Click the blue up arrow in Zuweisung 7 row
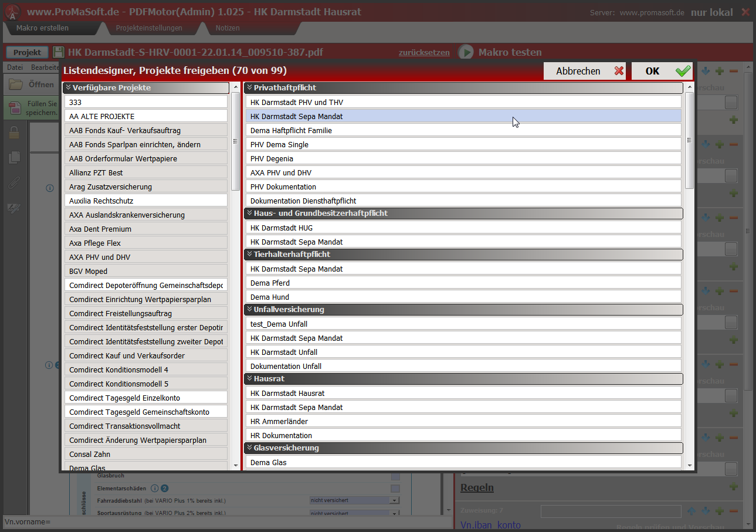 click(x=692, y=511)
